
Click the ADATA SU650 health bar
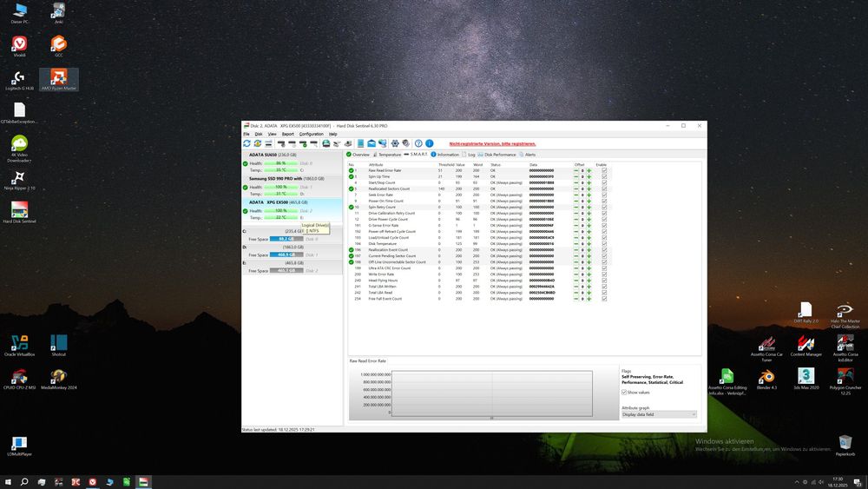coord(280,163)
